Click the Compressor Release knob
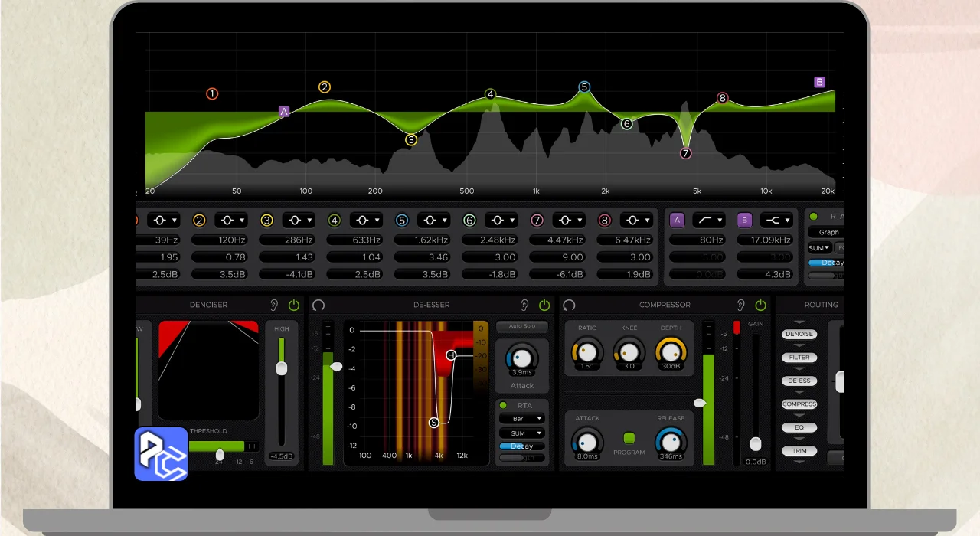980x536 pixels. [671, 442]
